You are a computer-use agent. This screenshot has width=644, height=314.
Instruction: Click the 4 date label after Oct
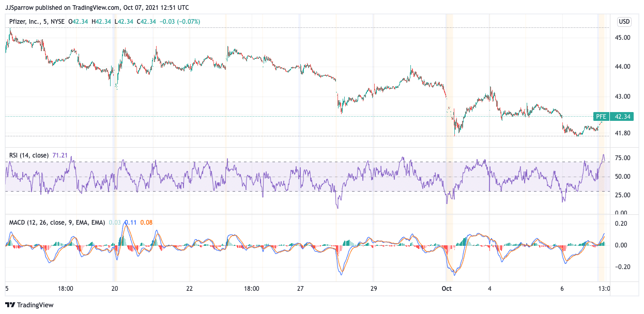(x=489, y=289)
